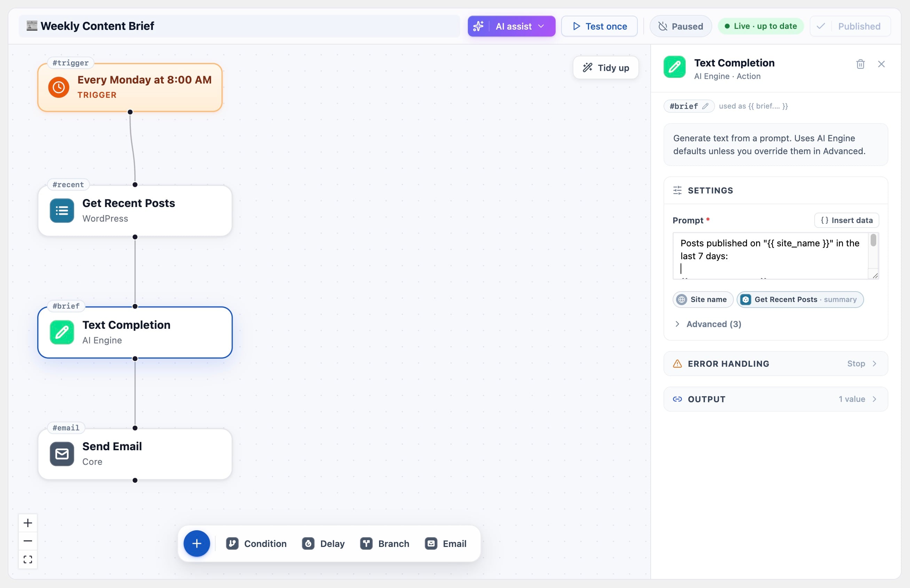
Task: Zoom in the canvas with plus
Action: (28, 523)
